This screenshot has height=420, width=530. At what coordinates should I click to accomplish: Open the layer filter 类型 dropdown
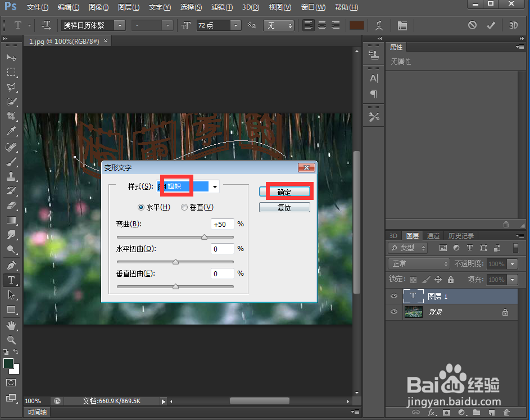tap(408, 248)
